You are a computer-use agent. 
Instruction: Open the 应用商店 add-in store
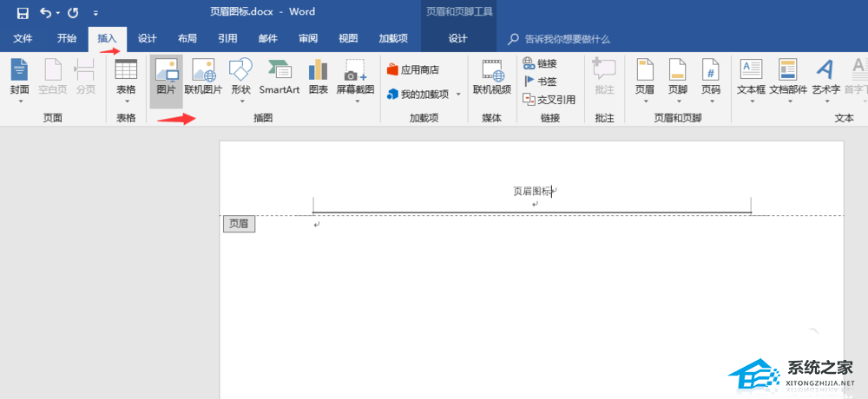[412, 69]
